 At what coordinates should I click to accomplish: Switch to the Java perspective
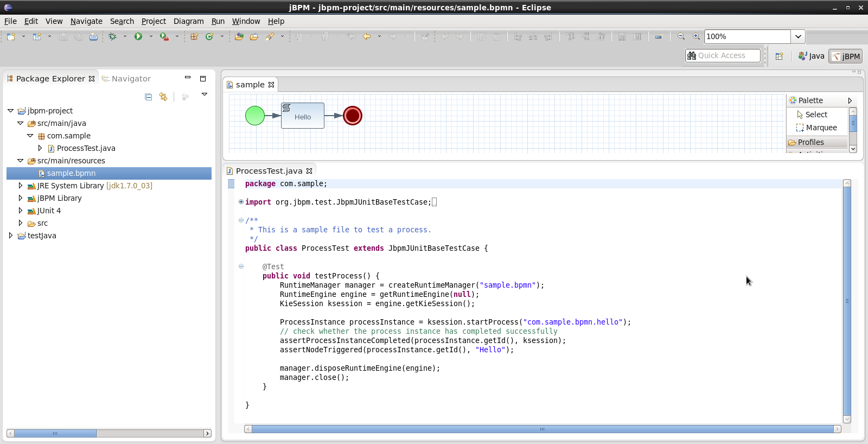(x=811, y=56)
